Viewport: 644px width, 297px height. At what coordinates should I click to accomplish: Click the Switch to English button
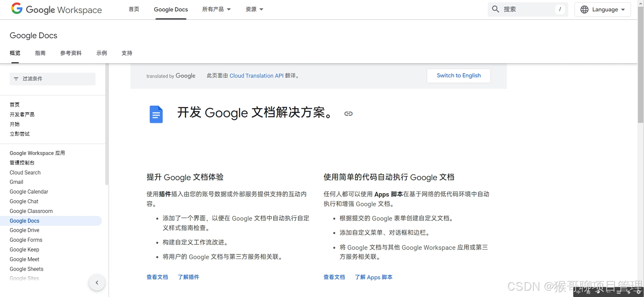pos(459,76)
